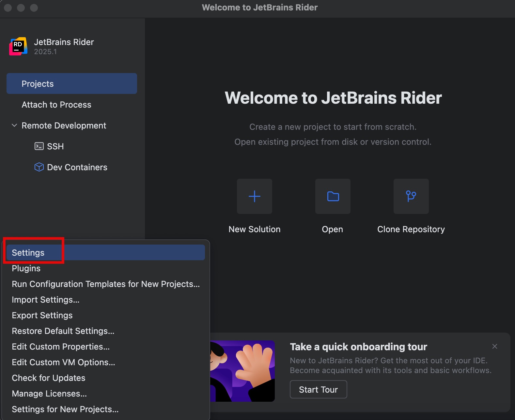Click the SSH terminal icon
The image size is (515, 420).
(x=39, y=146)
